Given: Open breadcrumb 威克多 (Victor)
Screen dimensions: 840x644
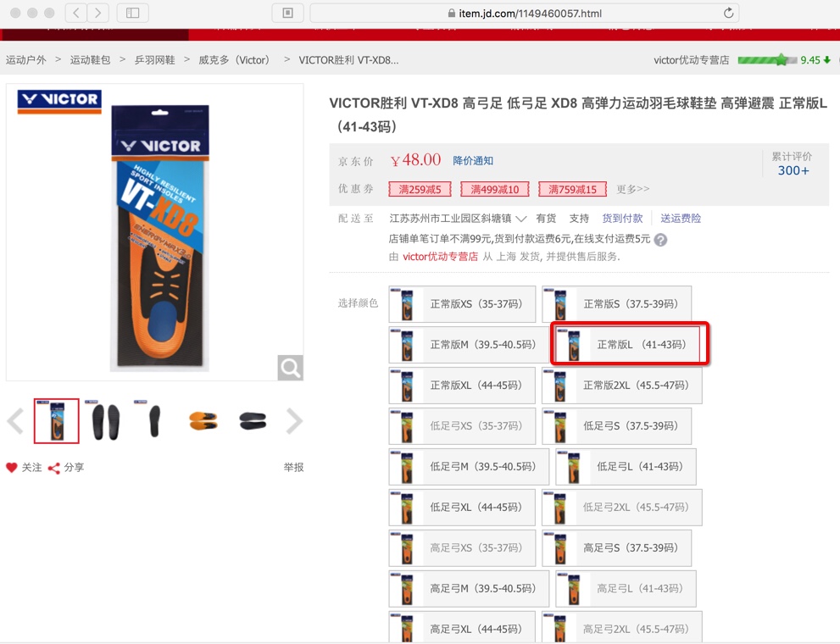Looking at the screenshot, I should point(234,60).
